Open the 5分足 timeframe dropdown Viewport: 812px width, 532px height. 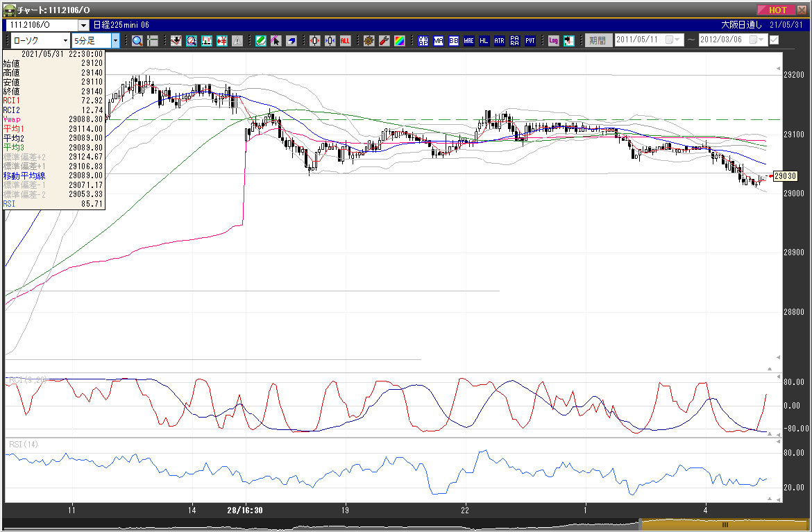tap(115, 41)
